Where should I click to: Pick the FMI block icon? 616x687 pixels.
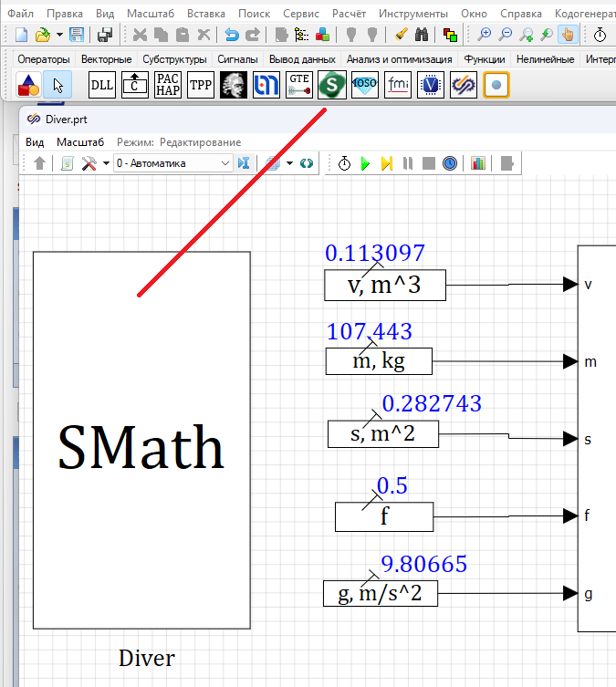399,86
